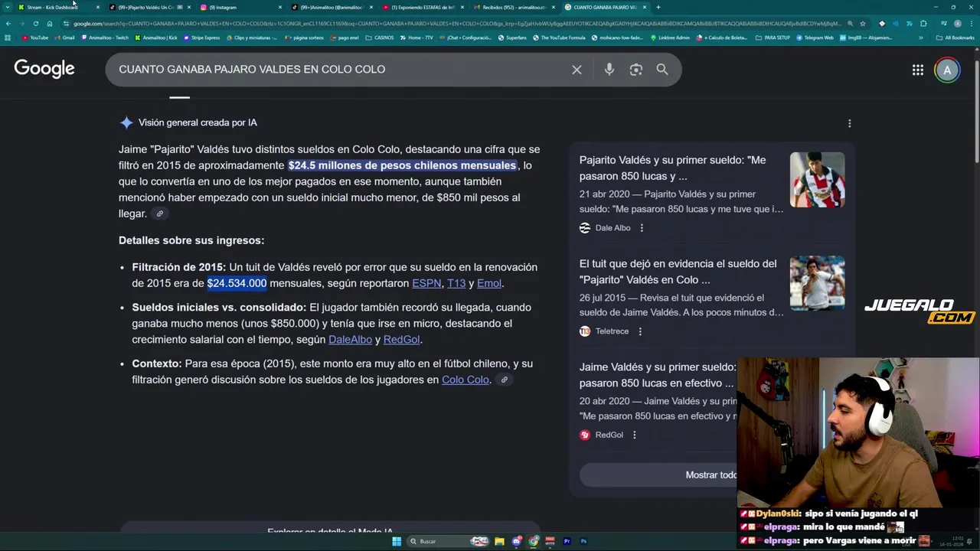The image size is (980, 551).
Task: Expand hidden bookmarks with the double chevron
Action: point(921,37)
